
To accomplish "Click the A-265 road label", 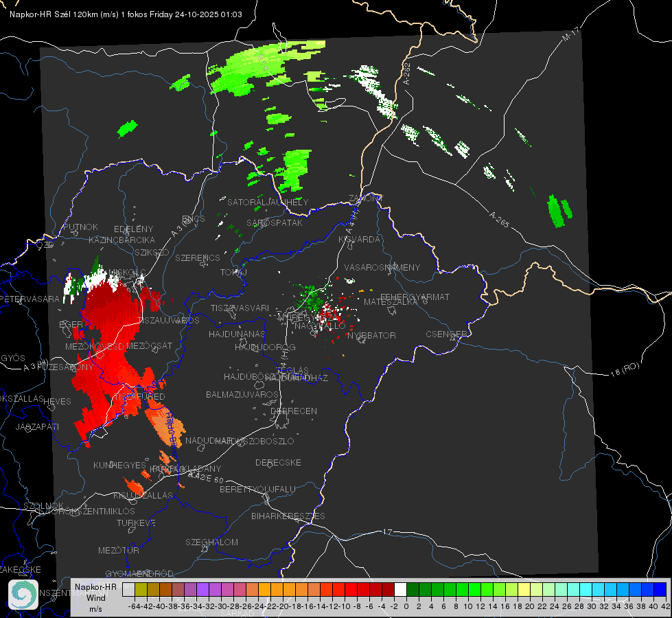I will click(499, 219).
